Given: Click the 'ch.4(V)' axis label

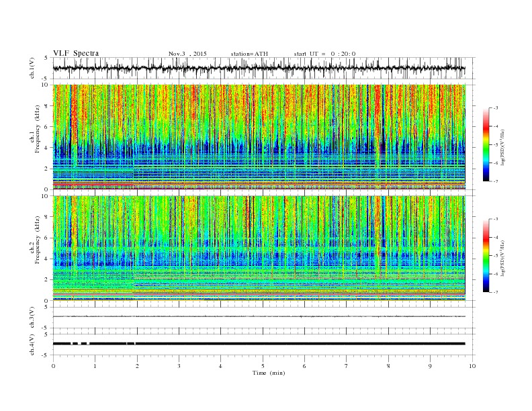Looking at the screenshot, I should coord(32,345).
